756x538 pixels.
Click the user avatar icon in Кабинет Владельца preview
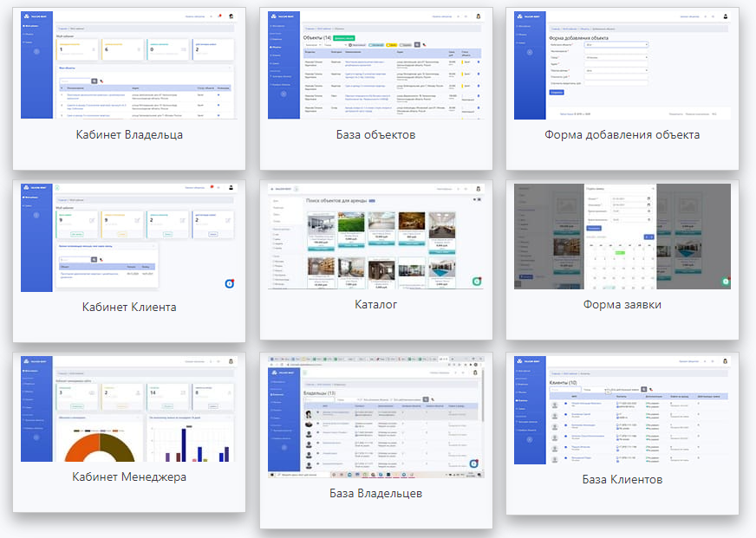click(x=231, y=16)
